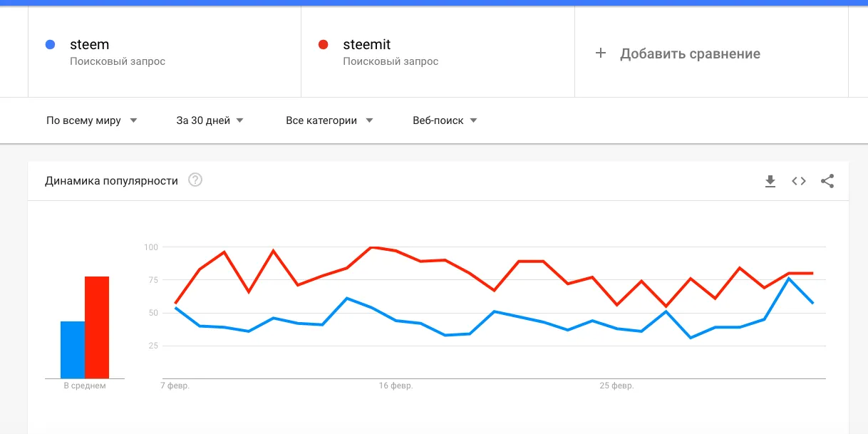Click the plus icon to add comparison
This screenshot has width=868, height=434.
pos(601,53)
